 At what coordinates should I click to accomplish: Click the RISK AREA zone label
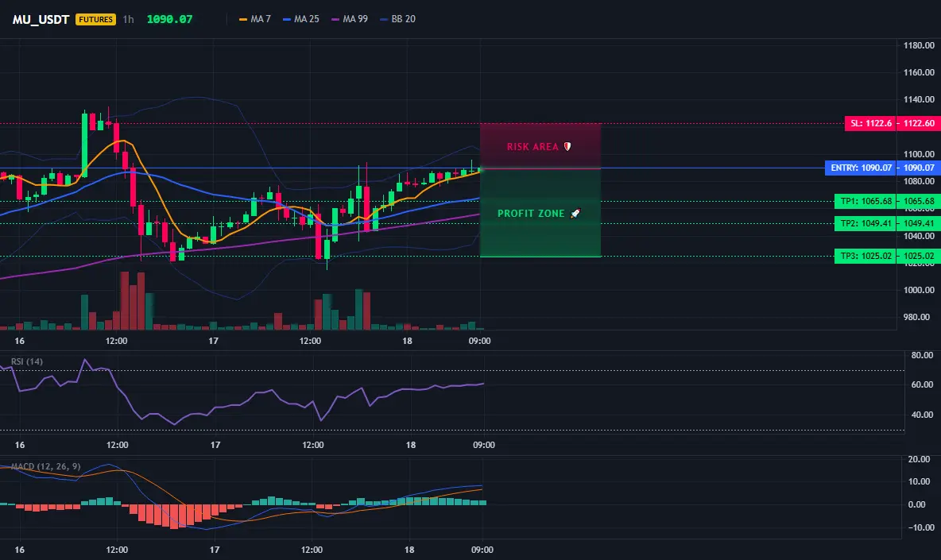pyautogui.click(x=532, y=147)
